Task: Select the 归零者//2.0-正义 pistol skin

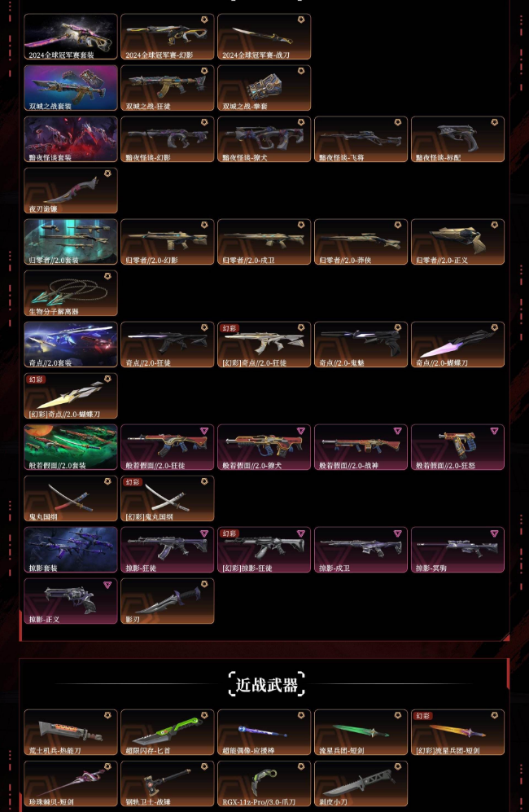Action: click(x=457, y=242)
